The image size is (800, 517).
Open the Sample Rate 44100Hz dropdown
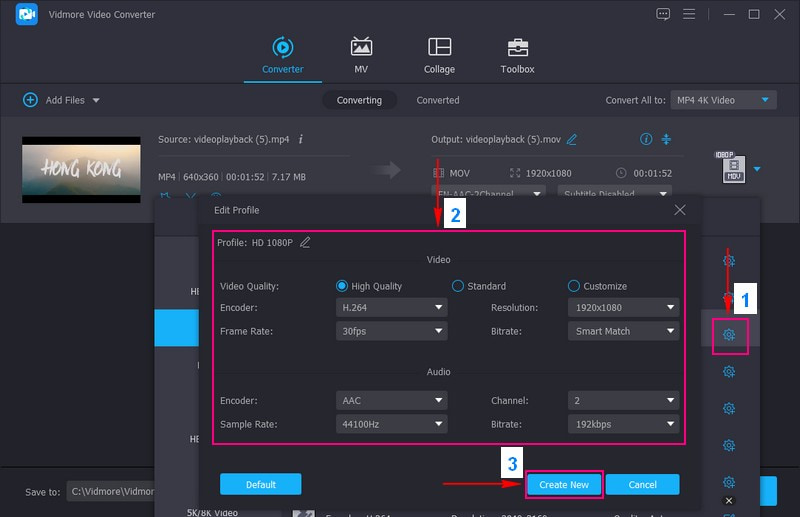click(391, 423)
